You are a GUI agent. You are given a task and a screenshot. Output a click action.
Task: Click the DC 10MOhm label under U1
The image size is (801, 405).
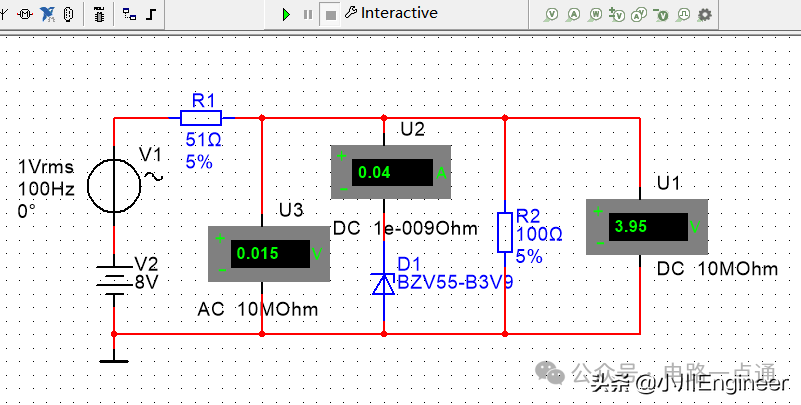717,269
